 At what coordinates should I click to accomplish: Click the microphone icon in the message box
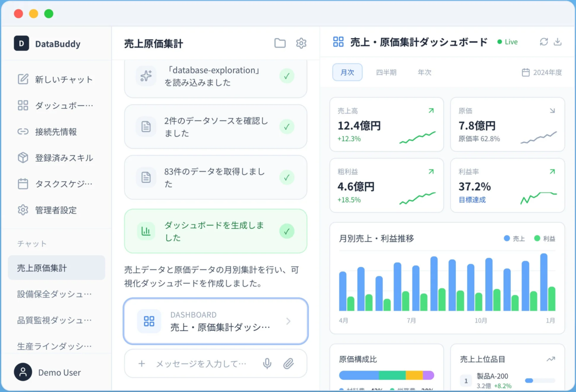(x=267, y=364)
